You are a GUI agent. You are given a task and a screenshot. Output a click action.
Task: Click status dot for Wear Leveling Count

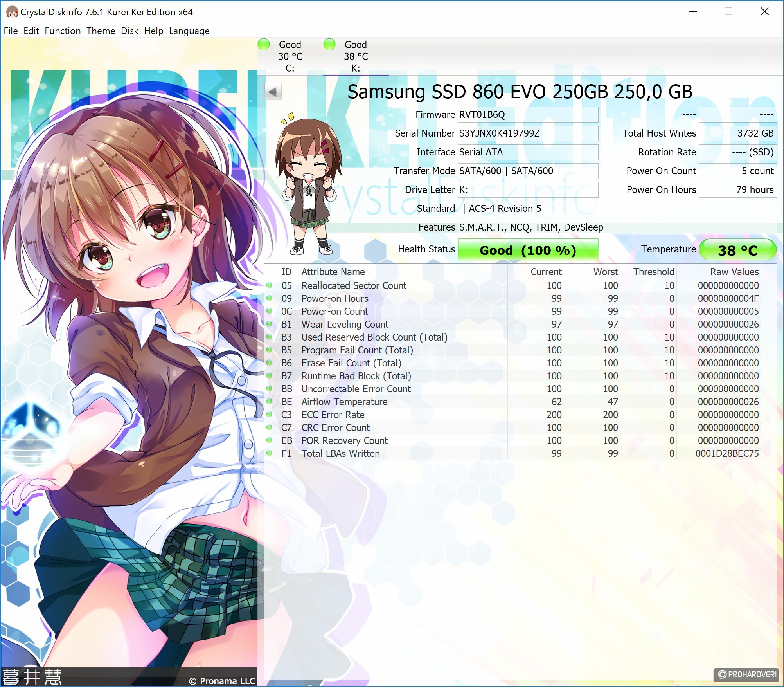(269, 324)
